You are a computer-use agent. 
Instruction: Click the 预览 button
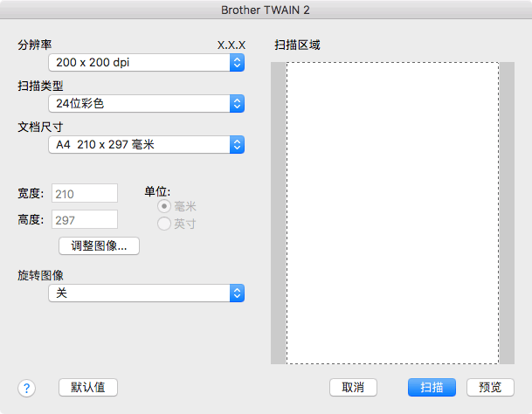pyautogui.click(x=490, y=387)
